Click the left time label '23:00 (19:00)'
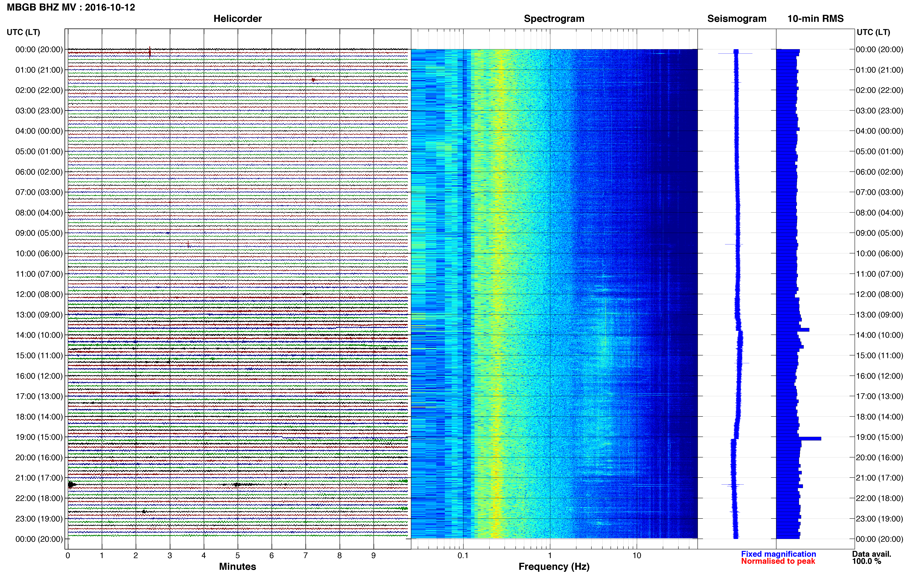This screenshot has width=924, height=578. [x=39, y=519]
